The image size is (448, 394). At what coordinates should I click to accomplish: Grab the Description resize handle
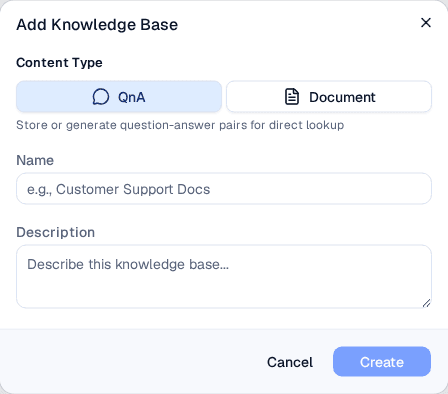tap(426, 303)
